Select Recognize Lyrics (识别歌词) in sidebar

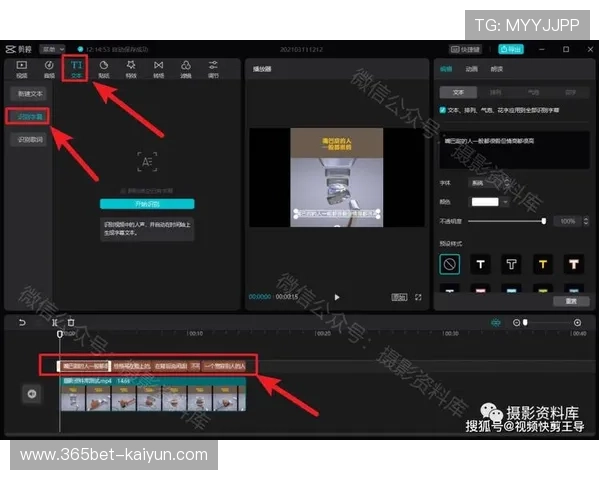click(30, 139)
